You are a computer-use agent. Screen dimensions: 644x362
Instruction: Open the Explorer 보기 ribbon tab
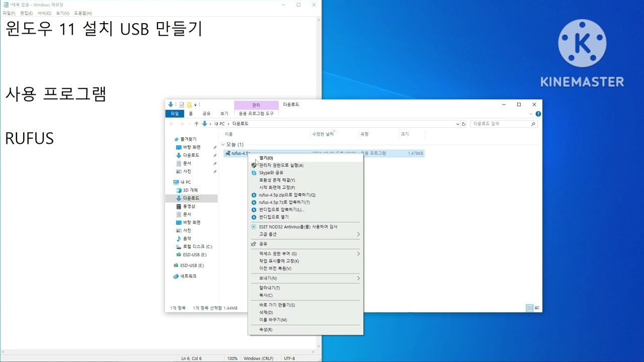pos(224,114)
